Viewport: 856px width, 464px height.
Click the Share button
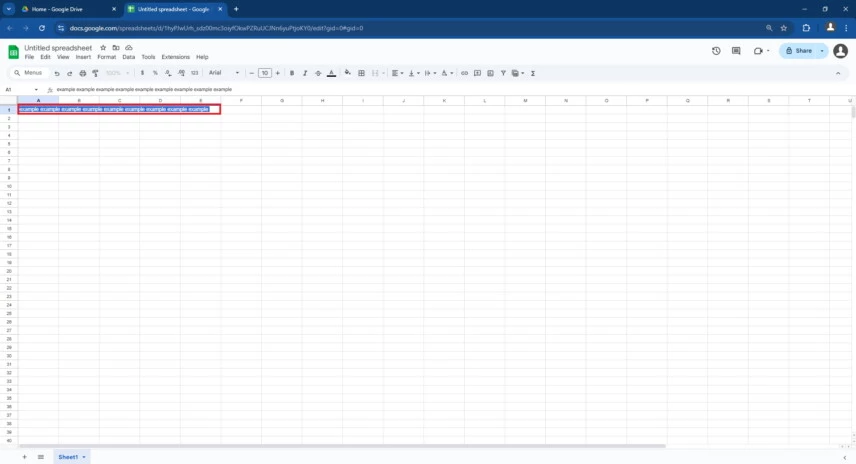pos(799,51)
